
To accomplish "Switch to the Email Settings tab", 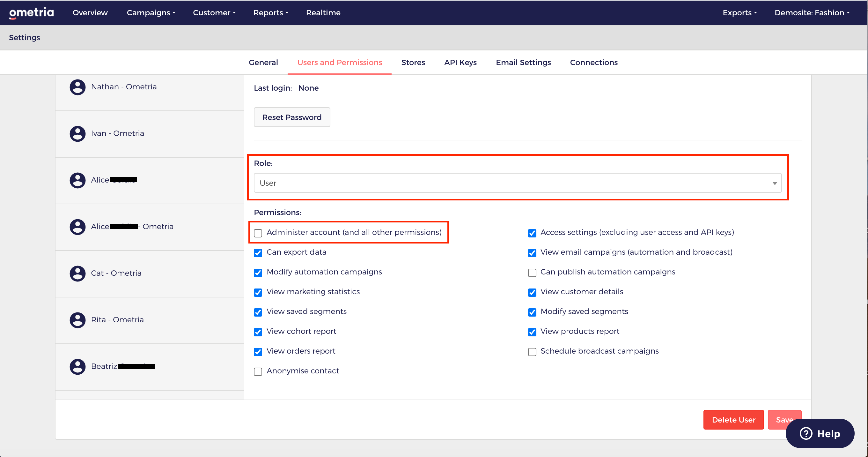I will (523, 63).
